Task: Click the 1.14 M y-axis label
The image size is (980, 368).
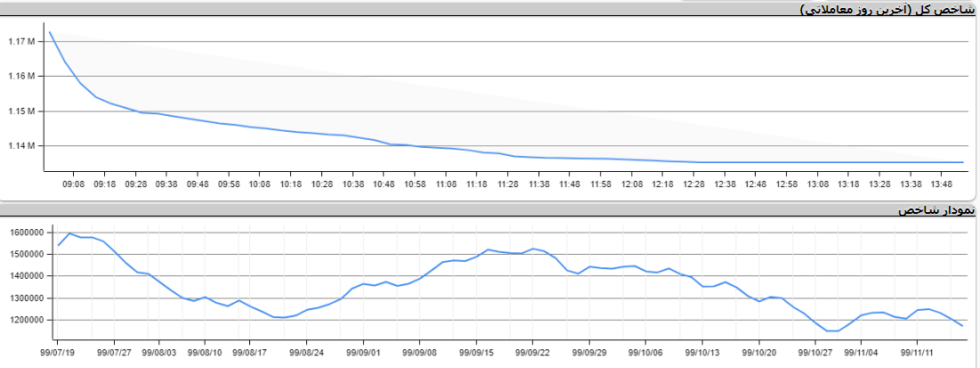Action: 20,145
